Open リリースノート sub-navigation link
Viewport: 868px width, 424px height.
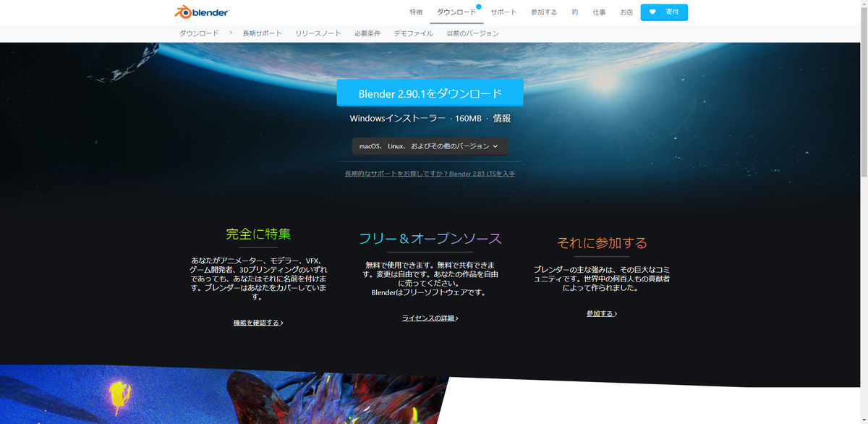click(318, 33)
